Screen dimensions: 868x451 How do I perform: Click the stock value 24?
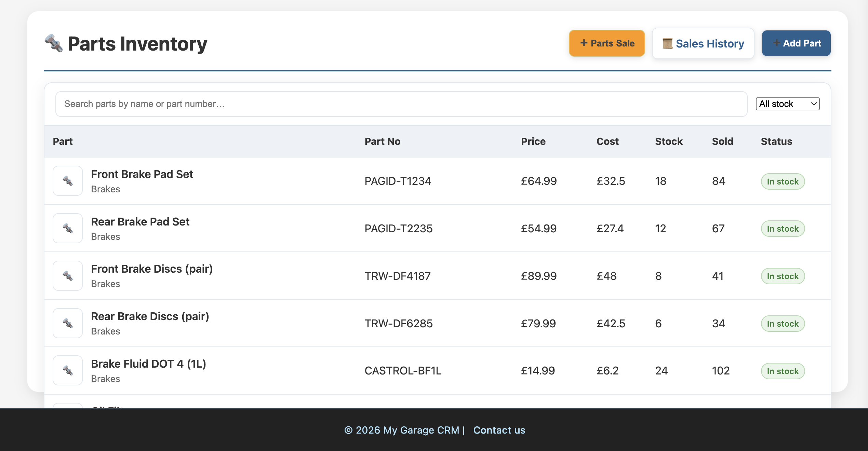(661, 371)
